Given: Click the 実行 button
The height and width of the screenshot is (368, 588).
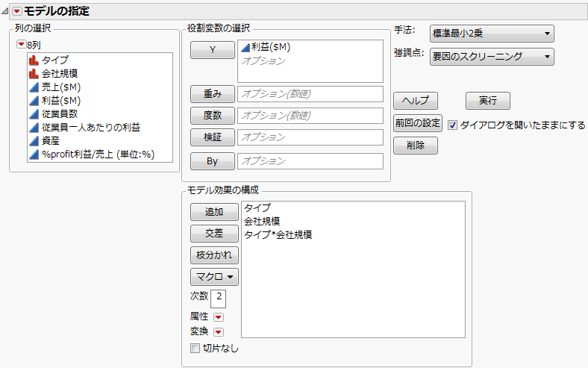Looking at the screenshot, I should click(x=487, y=101).
